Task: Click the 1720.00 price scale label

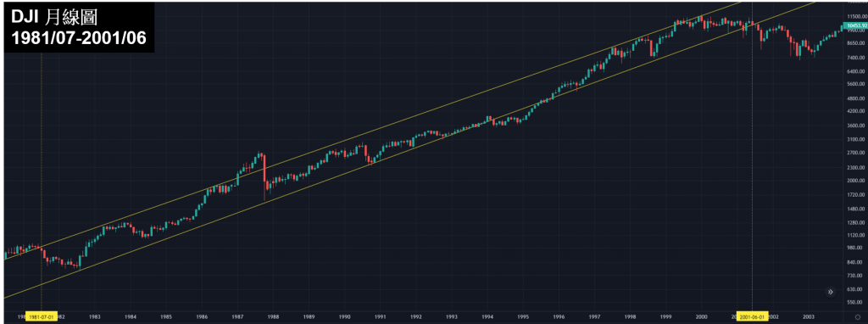Action: point(856,194)
